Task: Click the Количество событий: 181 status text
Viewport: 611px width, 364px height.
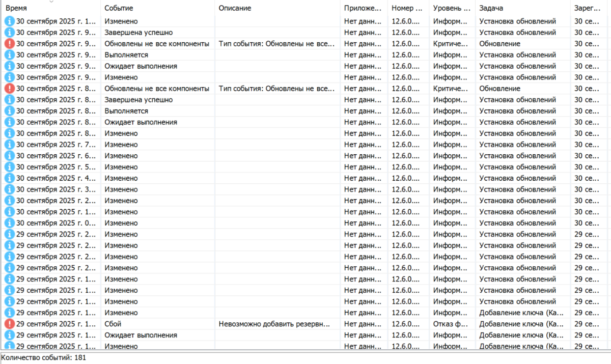Action: (x=43, y=357)
